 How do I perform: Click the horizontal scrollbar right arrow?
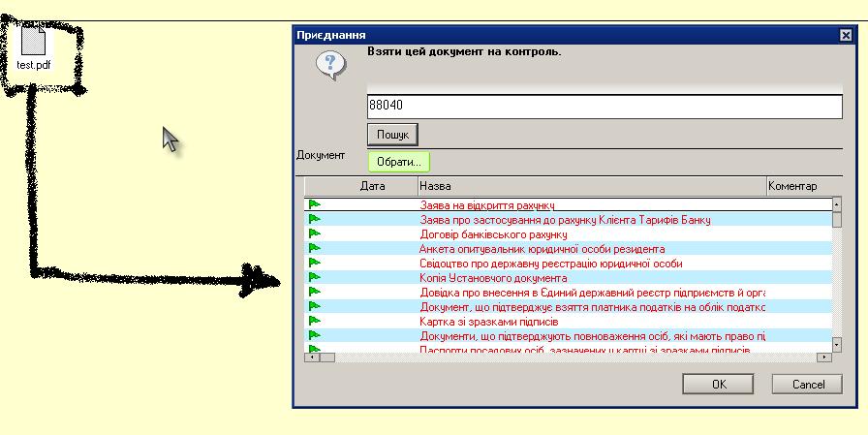coord(824,357)
